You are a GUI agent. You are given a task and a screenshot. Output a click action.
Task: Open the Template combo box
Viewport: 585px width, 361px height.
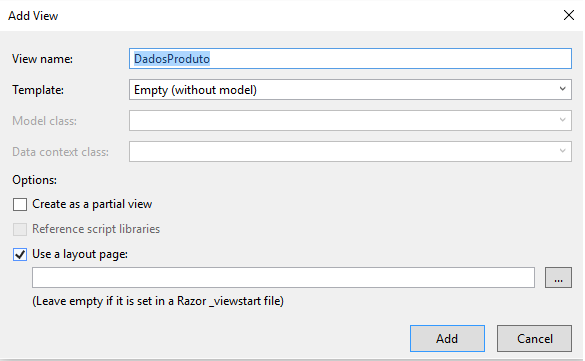(x=350, y=90)
